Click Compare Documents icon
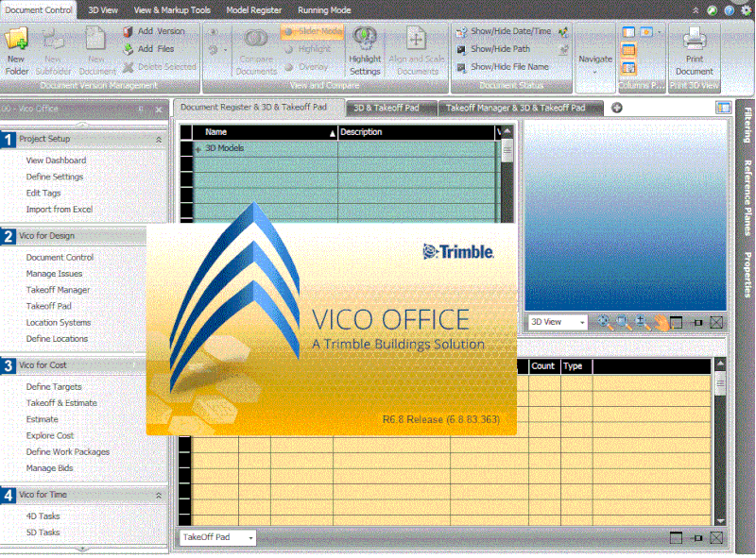Viewport: 756px width, 558px height. click(256, 39)
